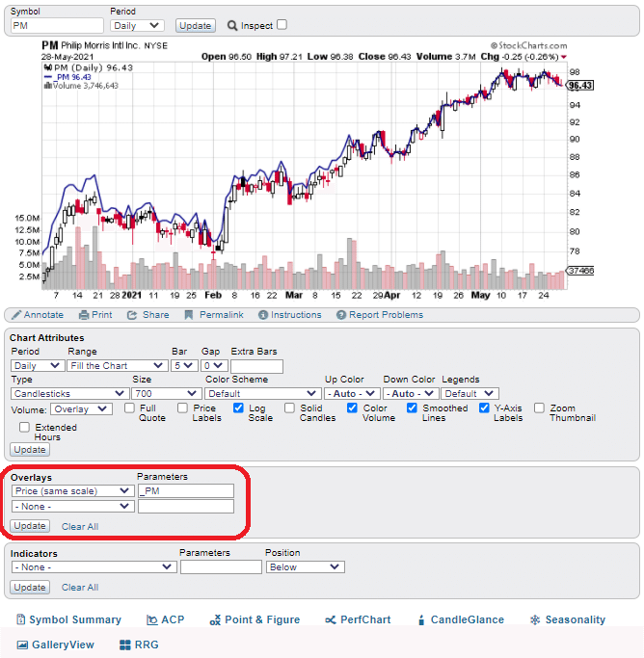Turn on Price Labels checkbox
Image resolution: width=644 pixels, height=658 pixels.
click(x=182, y=408)
